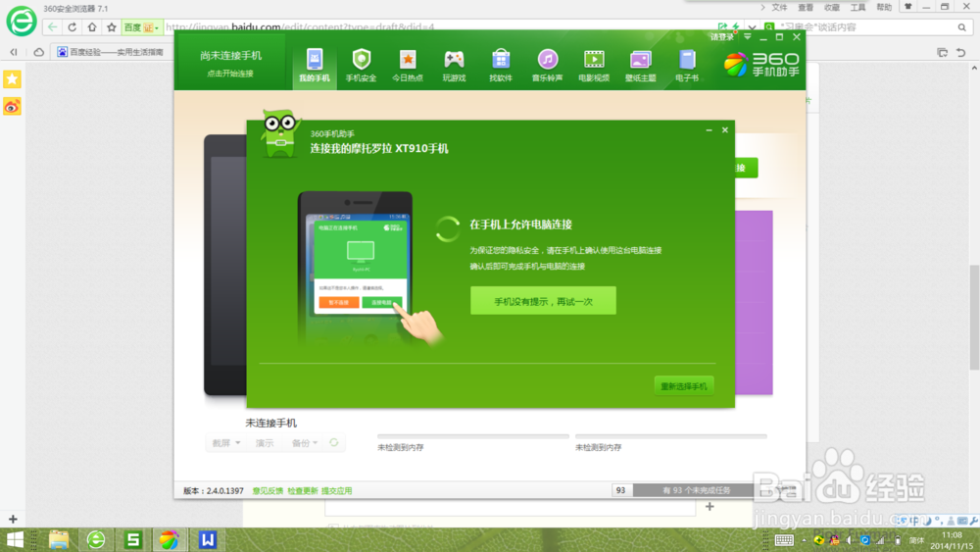Viewport: 980px width, 552px height.
Task: Click the search magnifier icon
Action: [962, 26]
